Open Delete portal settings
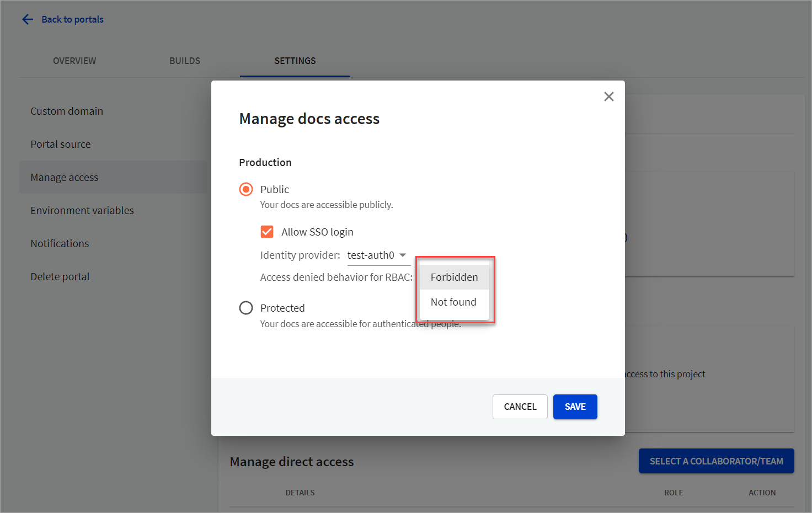 click(113, 276)
